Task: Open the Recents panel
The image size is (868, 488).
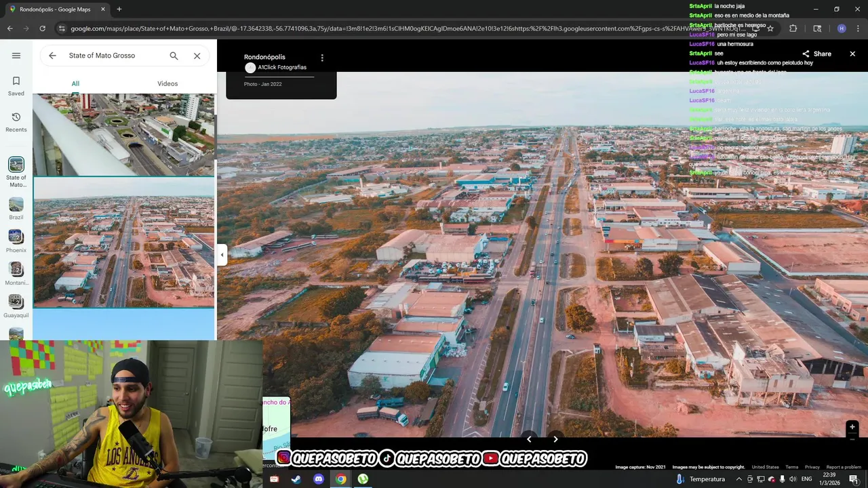Action: click(x=16, y=122)
